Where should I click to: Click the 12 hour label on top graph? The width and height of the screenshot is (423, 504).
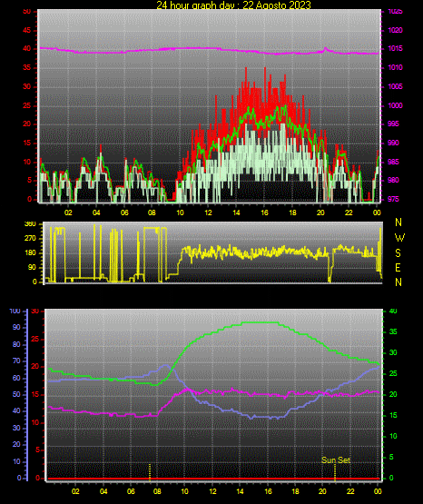[208, 212]
